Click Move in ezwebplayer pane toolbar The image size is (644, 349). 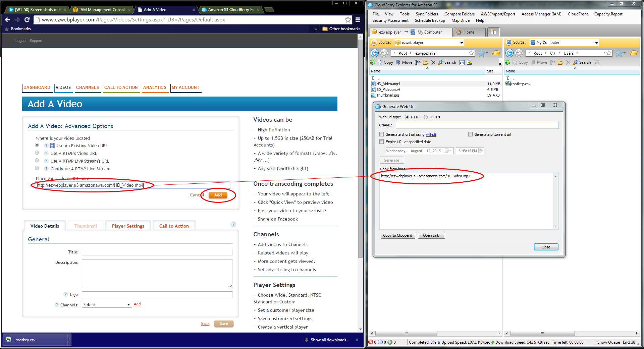coord(404,62)
